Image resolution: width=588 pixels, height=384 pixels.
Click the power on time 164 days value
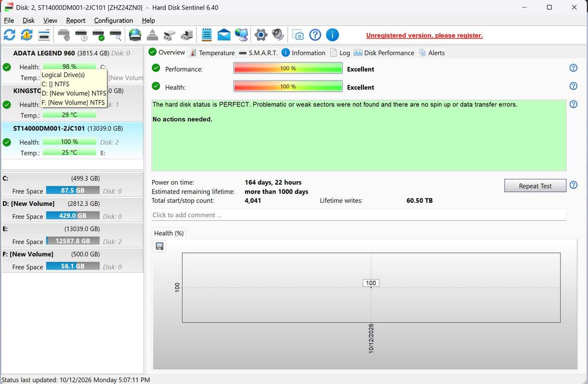pos(273,182)
